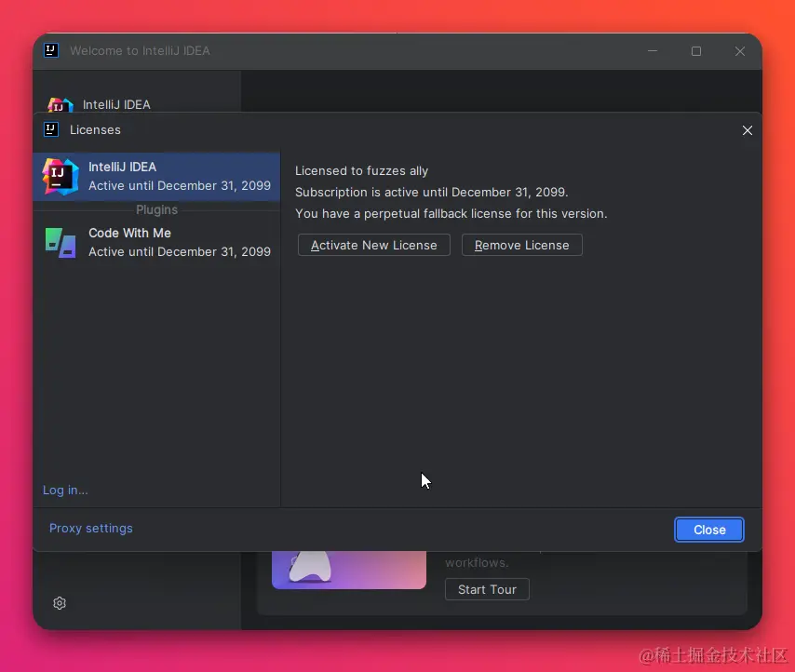
Task: Click Start Tour in the Welcome window
Action: coord(487,589)
